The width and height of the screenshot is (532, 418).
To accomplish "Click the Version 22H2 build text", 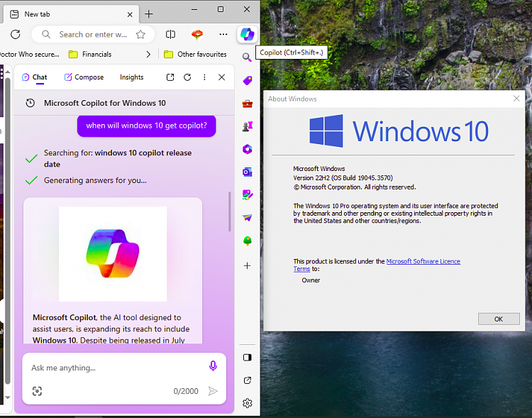I will (x=343, y=177).
